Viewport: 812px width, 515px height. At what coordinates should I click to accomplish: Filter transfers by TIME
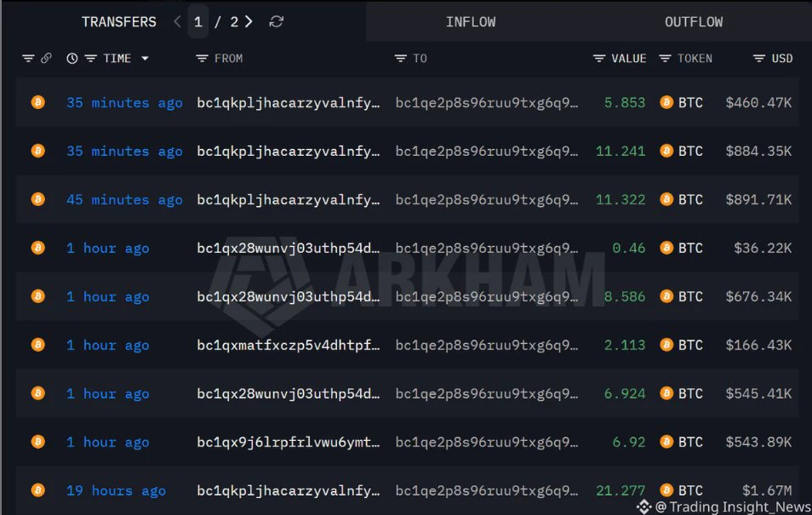pyautogui.click(x=90, y=59)
